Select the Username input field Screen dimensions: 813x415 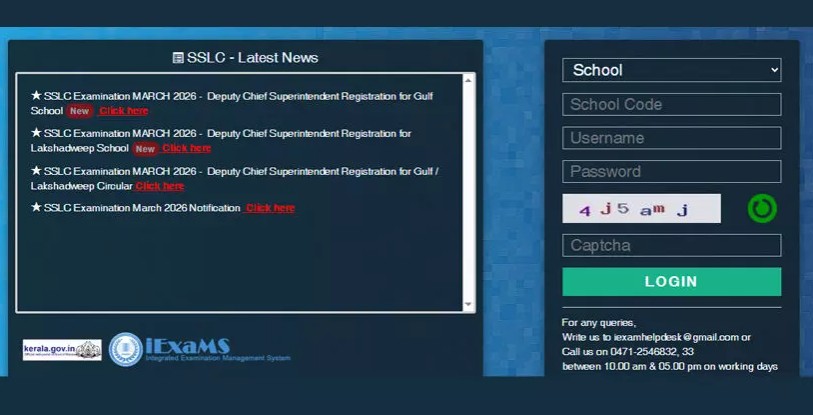coord(671,138)
